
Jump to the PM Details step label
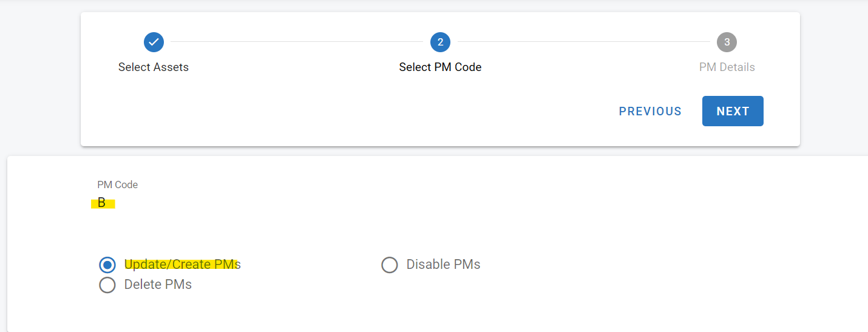(727, 67)
